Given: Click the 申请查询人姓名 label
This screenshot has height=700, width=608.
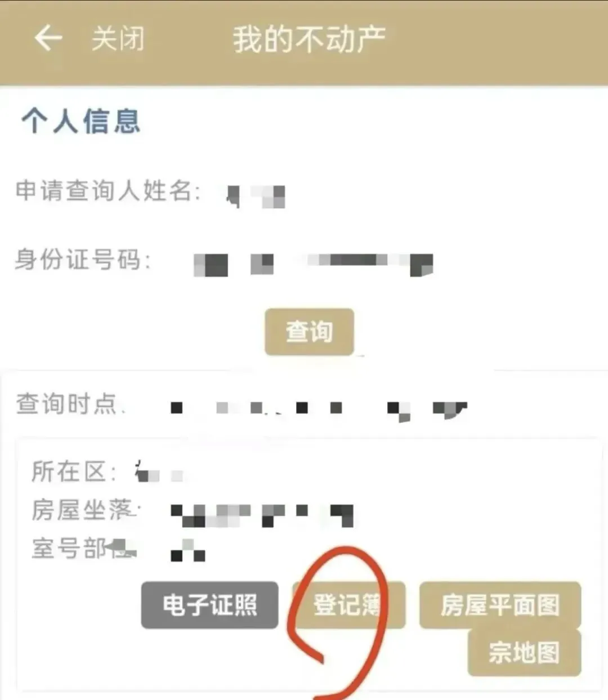Looking at the screenshot, I should (x=108, y=190).
